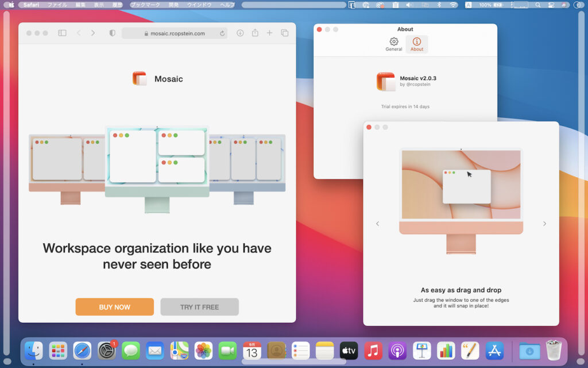
Task: Open the Safari downloads icon
Action: (x=240, y=33)
